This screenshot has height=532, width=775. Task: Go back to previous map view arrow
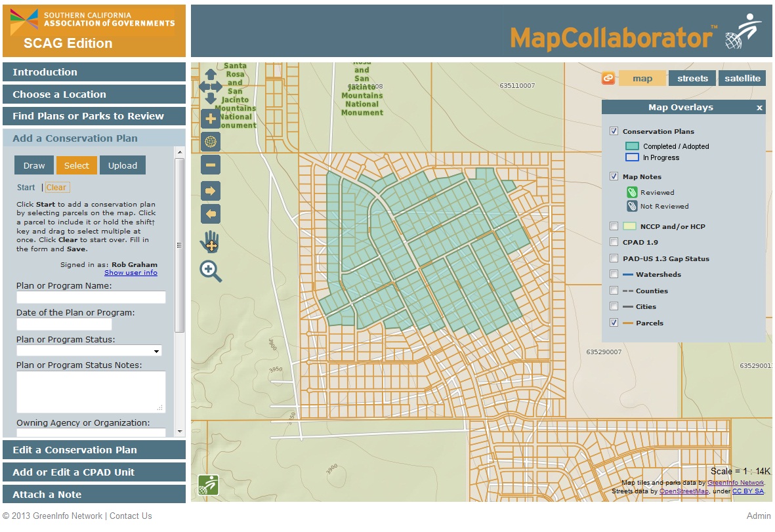point(211,214)
